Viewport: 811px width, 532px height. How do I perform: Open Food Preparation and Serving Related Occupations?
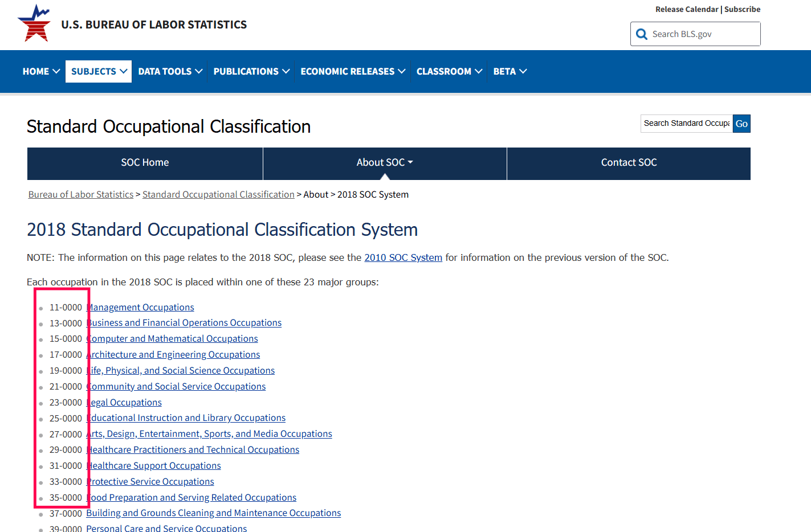[x=191, y=498]
